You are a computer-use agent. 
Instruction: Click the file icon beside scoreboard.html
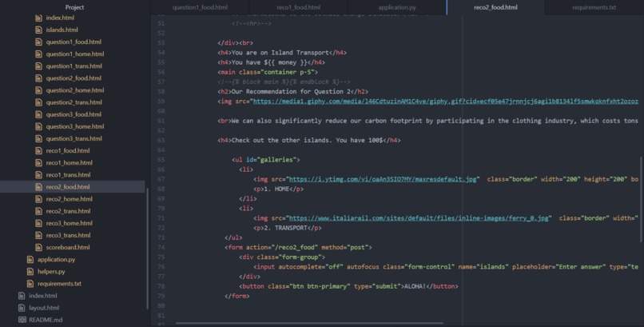pyautogui.click(x=38, y=247)
